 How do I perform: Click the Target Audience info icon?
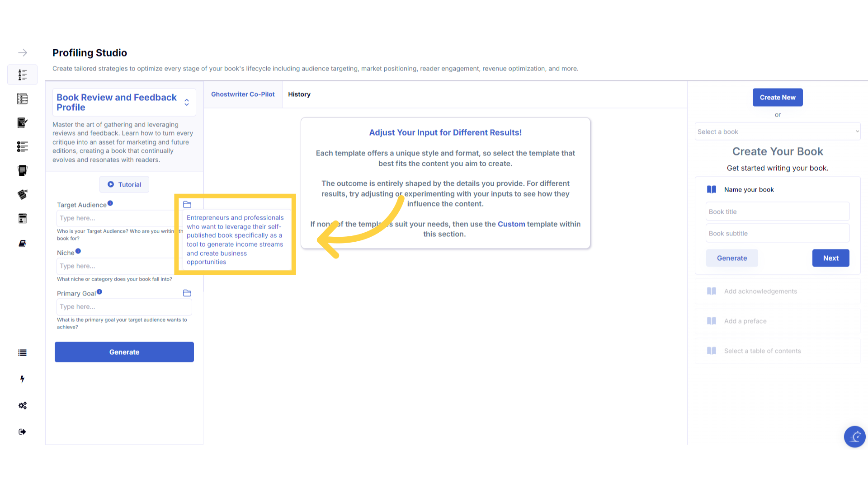click(x=110, y=203)
